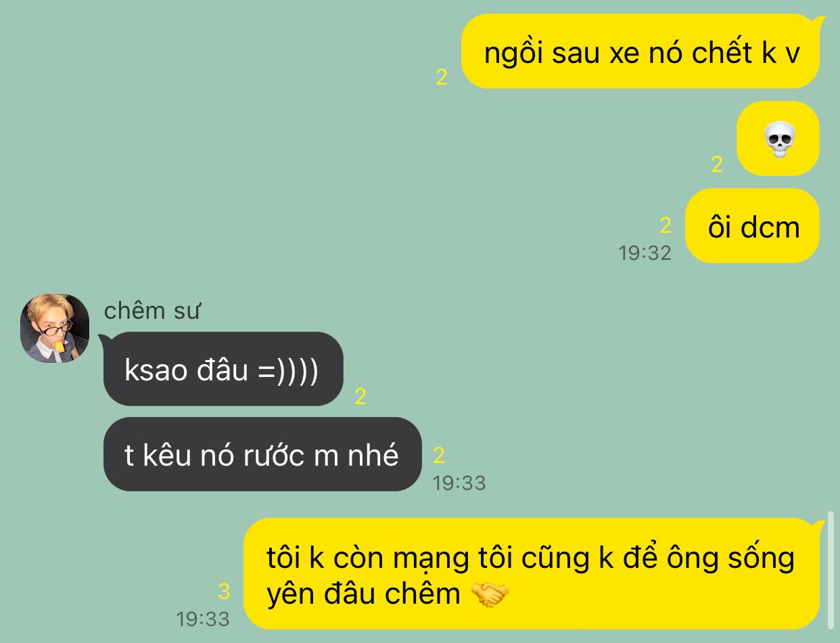The height and width of the screenshot is (643, 840).
Task: Tap the read count beside 't kêu nó rước m nhé'
Action: [439, 456]
